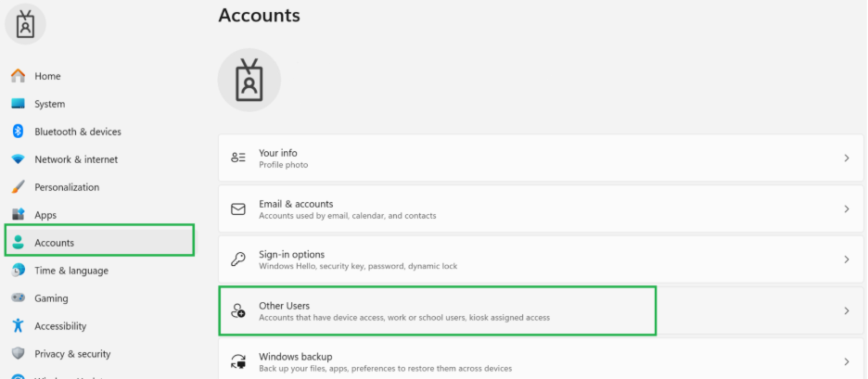
Task: Click the Time & language globe icon
Action: (x=19, y=270)
